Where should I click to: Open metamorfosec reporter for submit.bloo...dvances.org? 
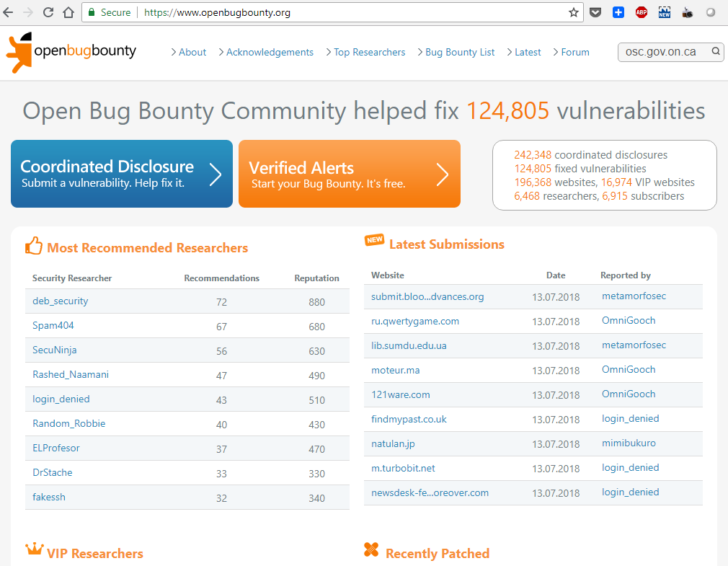coord(634,296)
